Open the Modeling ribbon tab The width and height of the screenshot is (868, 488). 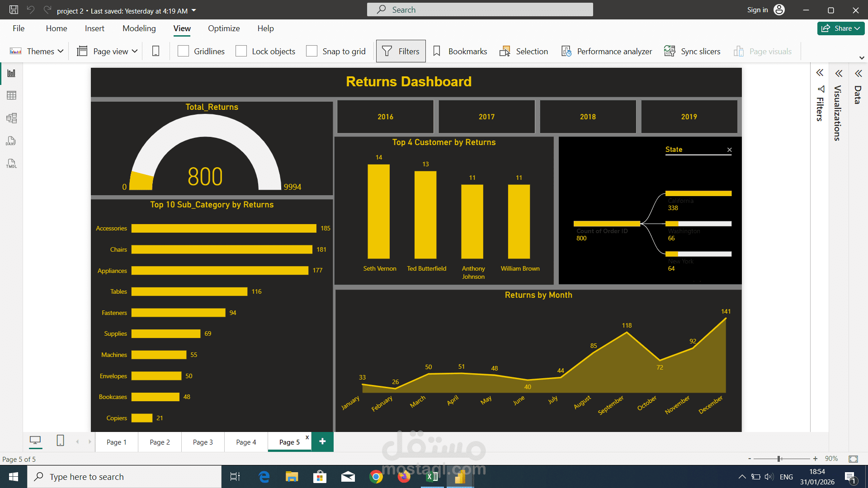139,28
